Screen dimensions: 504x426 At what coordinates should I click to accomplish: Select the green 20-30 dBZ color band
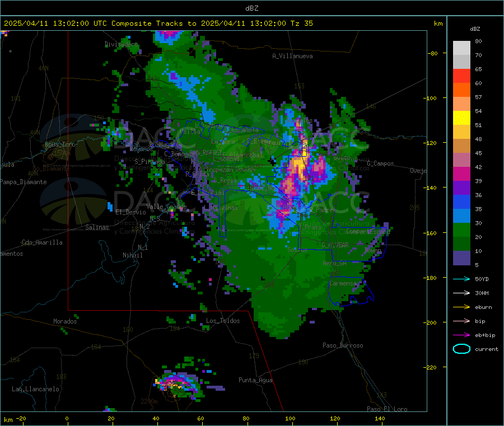pos(461,230)
